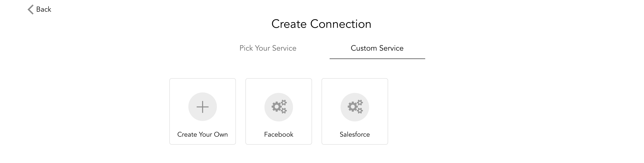Click the underline beneath Custom Service tab
The height and width of the screenshot is (163, 644).
point(377,59)
